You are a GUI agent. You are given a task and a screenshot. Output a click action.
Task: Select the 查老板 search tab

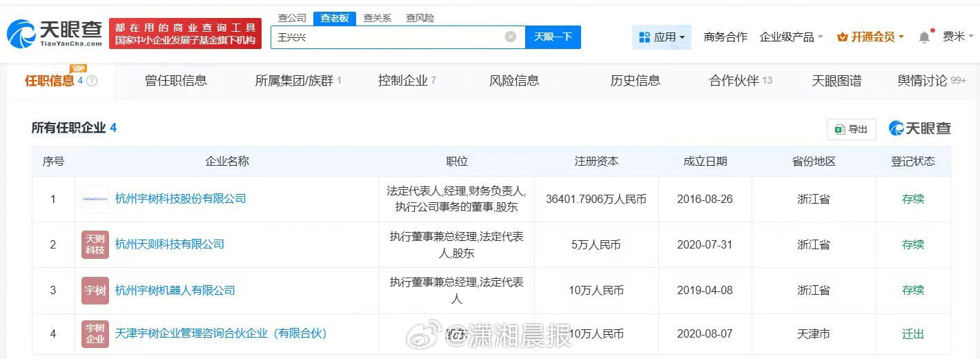[334, 19]
